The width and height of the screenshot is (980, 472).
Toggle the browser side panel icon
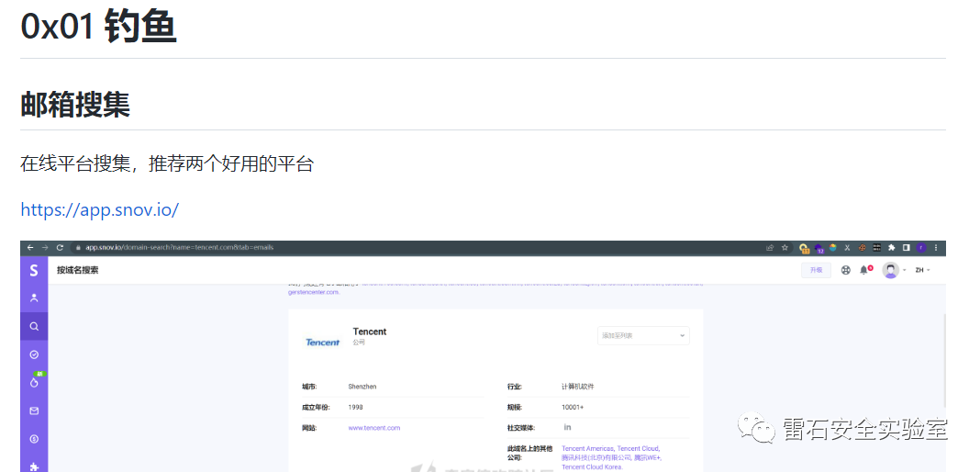pyautogui.click(x=907, y=248)
